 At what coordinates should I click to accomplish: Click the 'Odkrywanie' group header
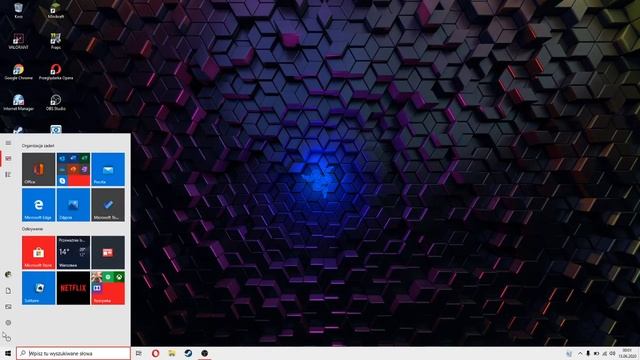[x=32, y=229]
